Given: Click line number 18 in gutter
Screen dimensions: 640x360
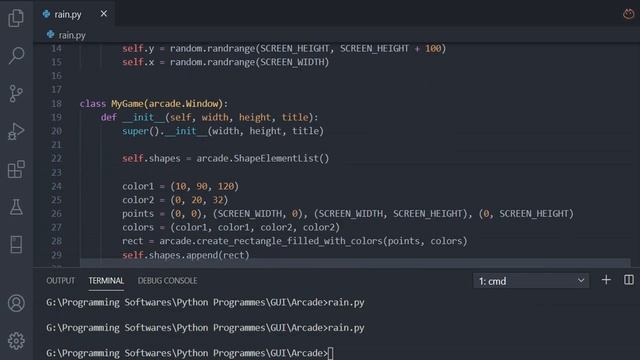Looking at the screenshot, I should [x=56, y=104].
